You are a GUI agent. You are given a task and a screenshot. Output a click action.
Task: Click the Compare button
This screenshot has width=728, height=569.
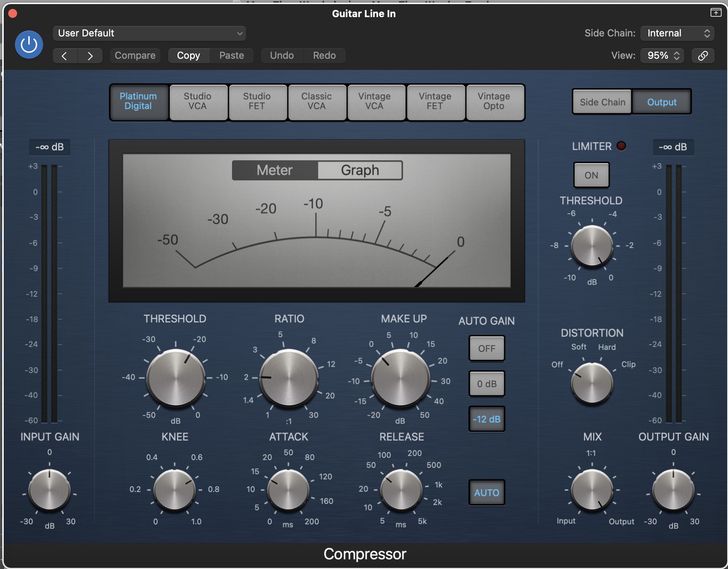click(x=135, y=56)
